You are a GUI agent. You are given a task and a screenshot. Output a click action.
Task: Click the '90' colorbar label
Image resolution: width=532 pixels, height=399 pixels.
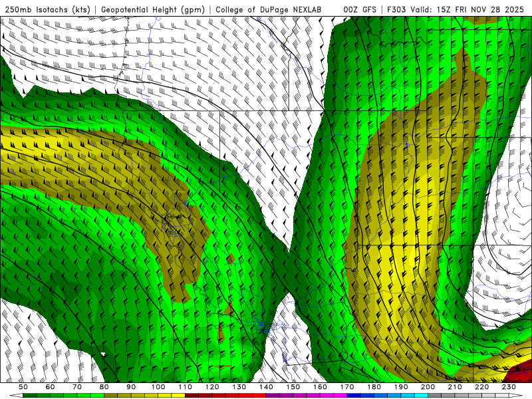131,387
